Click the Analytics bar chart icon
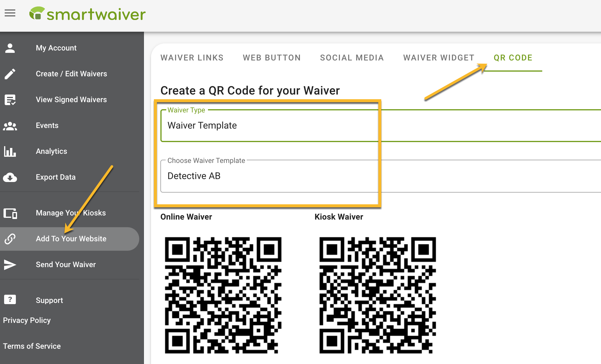The image size is (601, 364). tap(10, 151)
